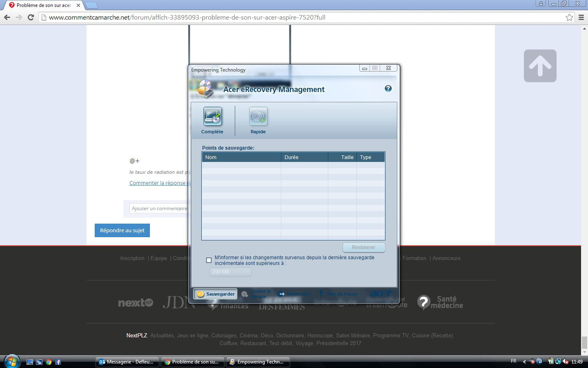Click the Formation footer link
This screenshot has width=588, height=368.
pos(414,258)
